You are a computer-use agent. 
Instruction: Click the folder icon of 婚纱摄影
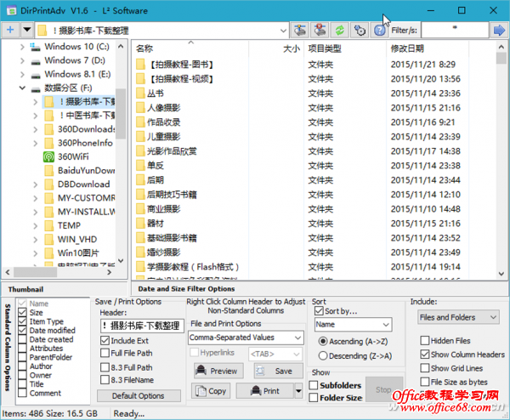tap(140, 253)
